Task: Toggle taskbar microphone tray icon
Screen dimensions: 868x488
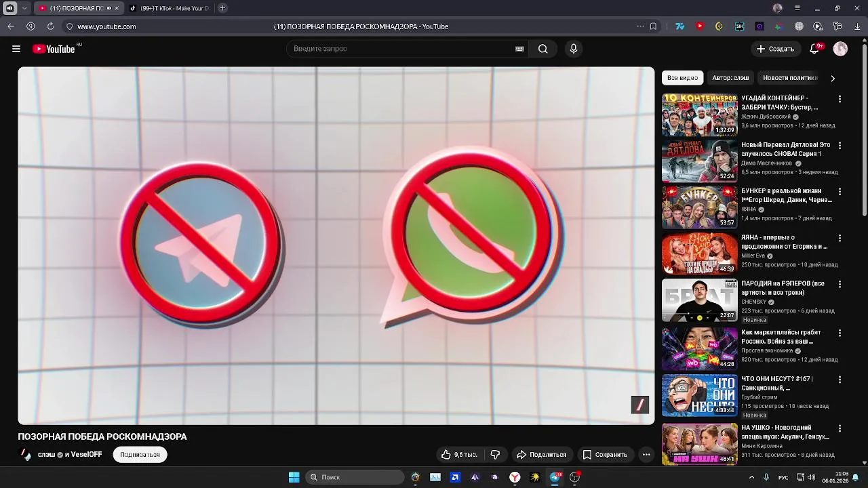Action: [766, 477]
